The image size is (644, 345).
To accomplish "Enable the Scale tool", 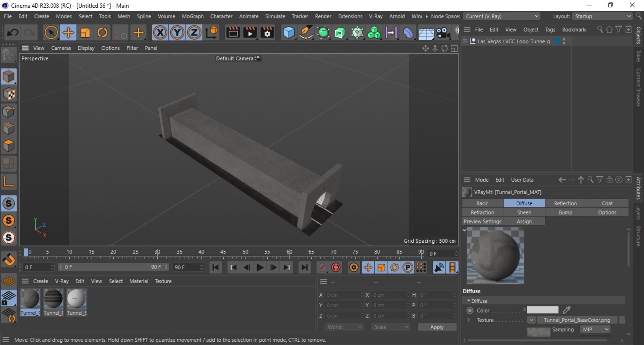I will tap(86, 33).
